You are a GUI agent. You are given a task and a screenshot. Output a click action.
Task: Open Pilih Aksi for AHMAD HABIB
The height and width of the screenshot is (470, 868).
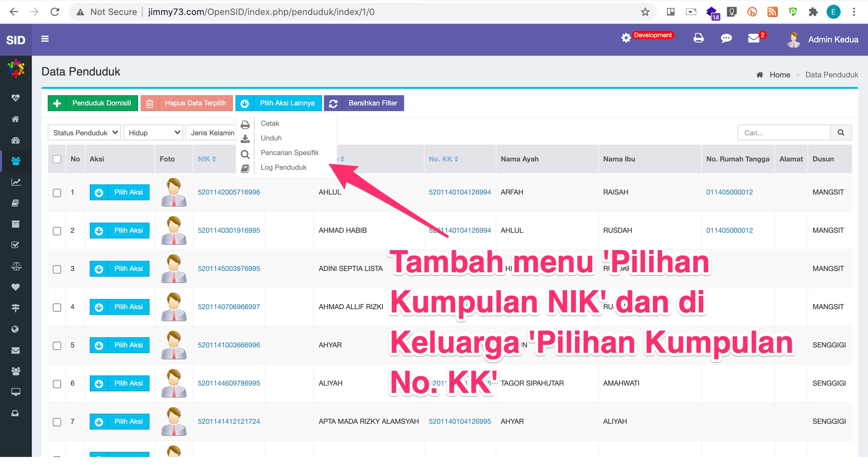119,231
